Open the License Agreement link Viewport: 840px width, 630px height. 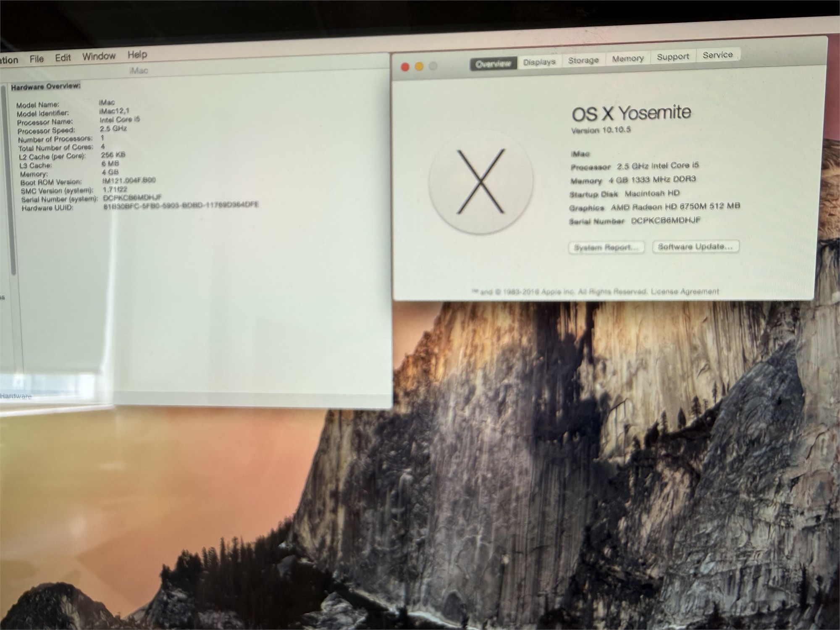(685, 291)
